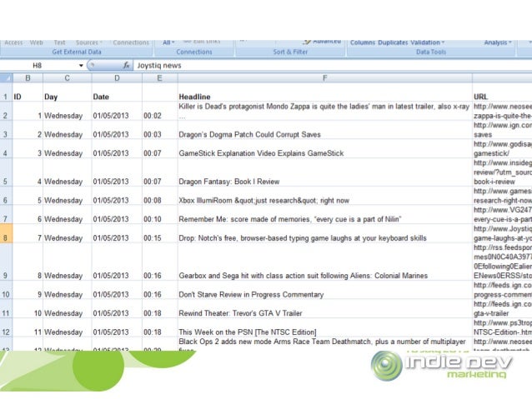The width and height of the screenshot is (532, 399).
Task: Select the Remember Me headline cell
Action: pos(324,215)
